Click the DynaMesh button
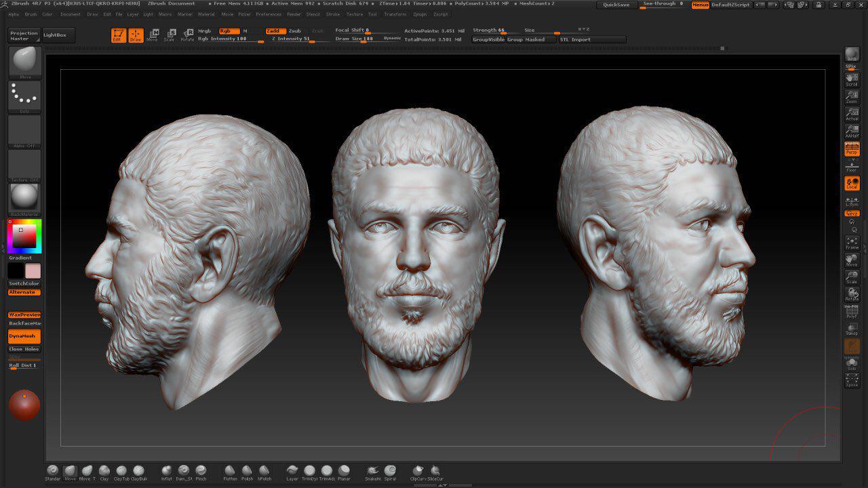868x488 pixels. [24, 336]
